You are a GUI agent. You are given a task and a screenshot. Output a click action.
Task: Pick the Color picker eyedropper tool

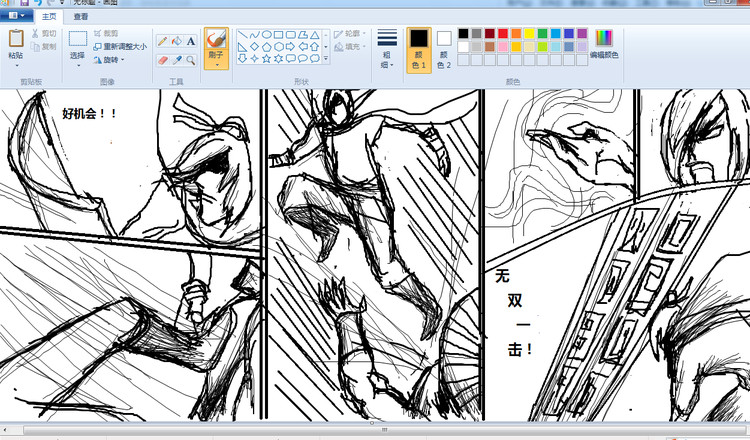[x=176, y=60]
